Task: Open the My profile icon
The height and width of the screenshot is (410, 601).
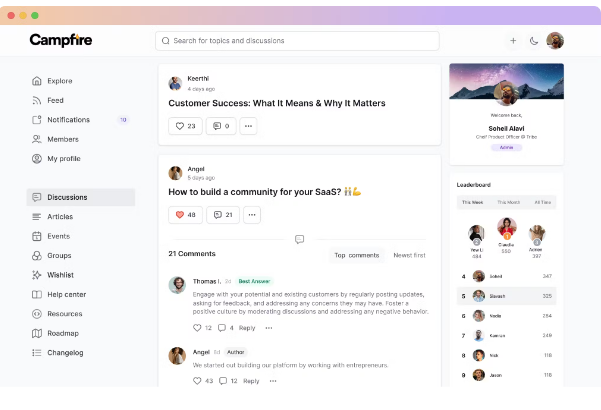Action: point(37,159)
